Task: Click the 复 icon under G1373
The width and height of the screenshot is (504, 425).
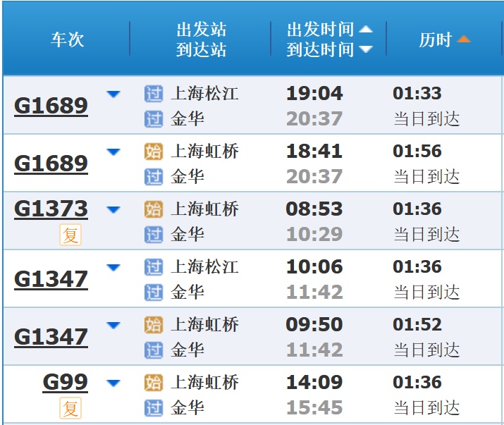Action: tap(70, 234)
